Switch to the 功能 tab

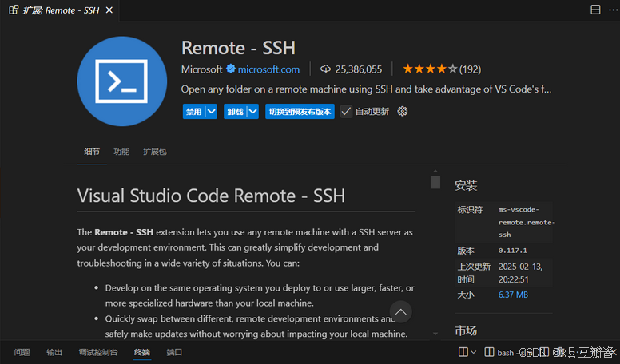pyautogui.click(x=121, y=152)
